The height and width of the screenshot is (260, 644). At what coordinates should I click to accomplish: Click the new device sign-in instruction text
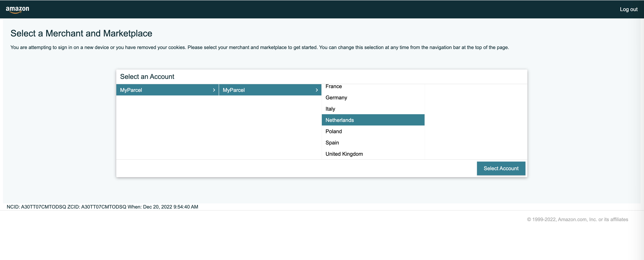pos(259,47)
